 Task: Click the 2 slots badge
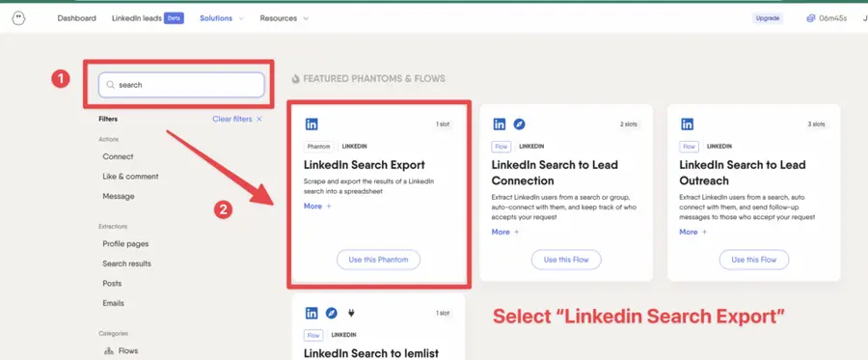tap(629, 125)
